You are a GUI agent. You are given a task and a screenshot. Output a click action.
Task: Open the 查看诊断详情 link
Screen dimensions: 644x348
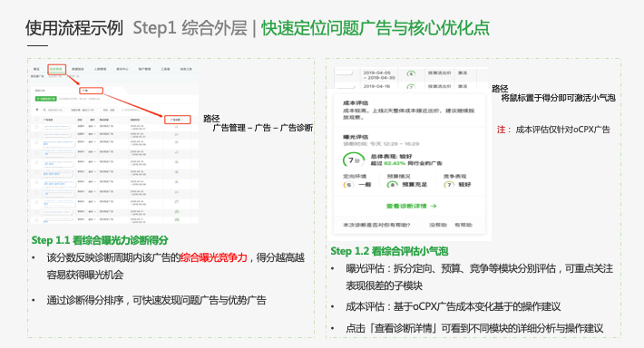(x=406, y=206)
